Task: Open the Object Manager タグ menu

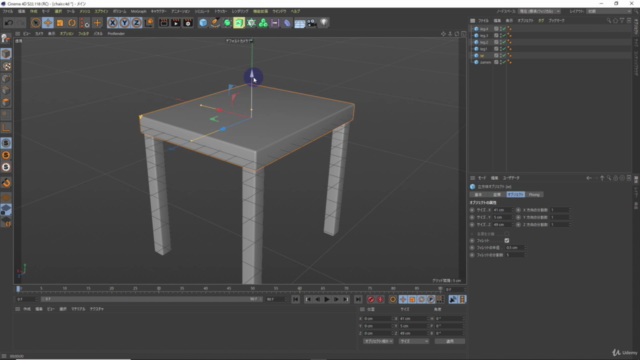Action: 541,20
